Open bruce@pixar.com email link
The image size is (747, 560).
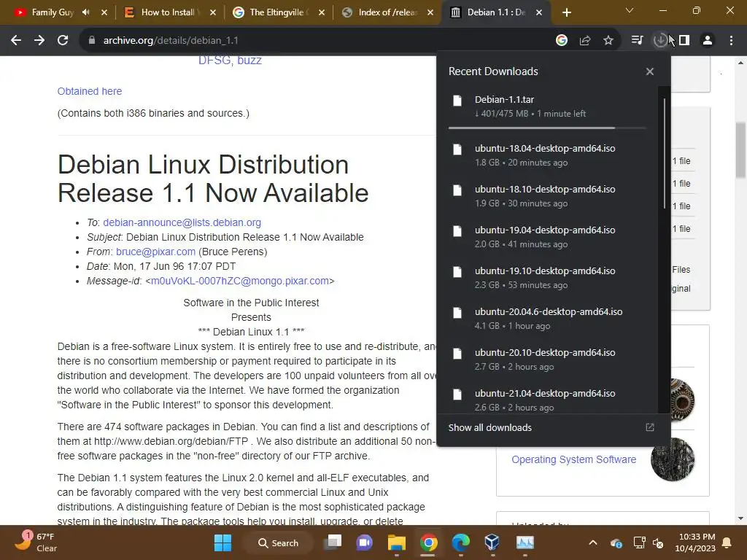(x=156, y=252)
